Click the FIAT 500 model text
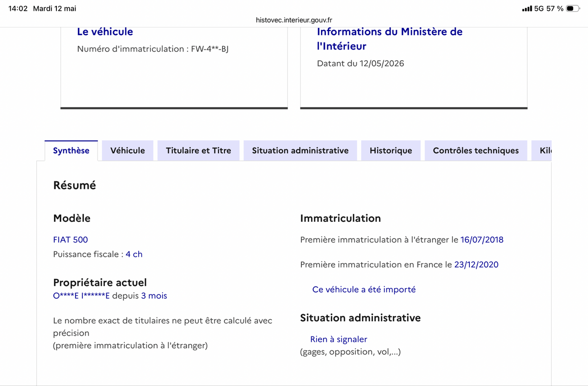Viewport: 588px width, 386px height. coord(71,240)
